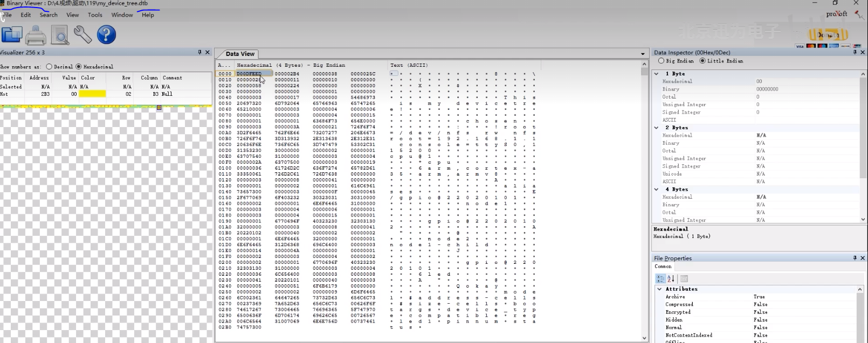Choose Big Endian in Data Inspector
Image resolution: width=868 pixels, height=343 pixels.
(x=662, y=61)
